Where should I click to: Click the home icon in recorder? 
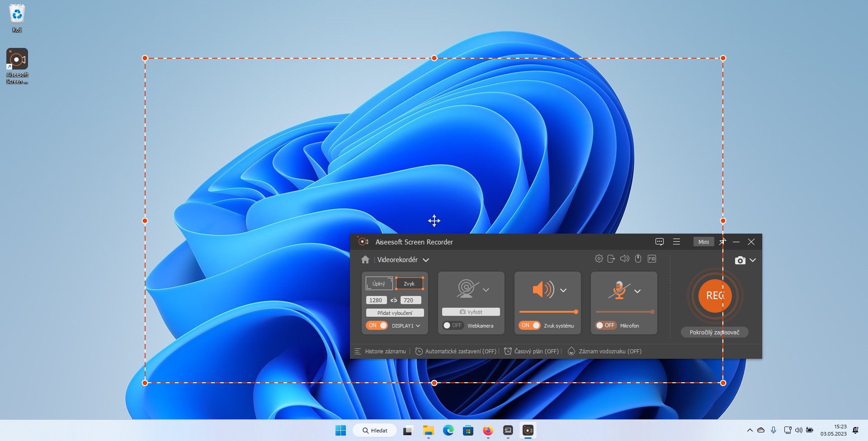[365, 260]
